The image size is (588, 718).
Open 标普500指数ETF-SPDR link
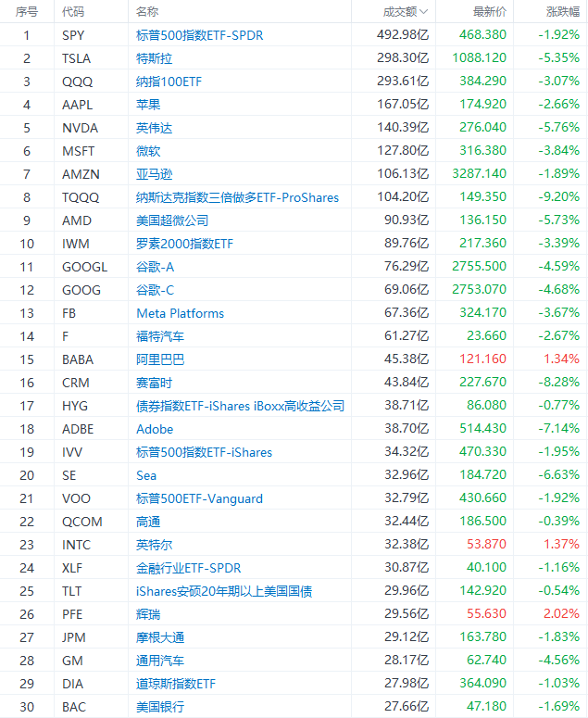pos(199,35)
